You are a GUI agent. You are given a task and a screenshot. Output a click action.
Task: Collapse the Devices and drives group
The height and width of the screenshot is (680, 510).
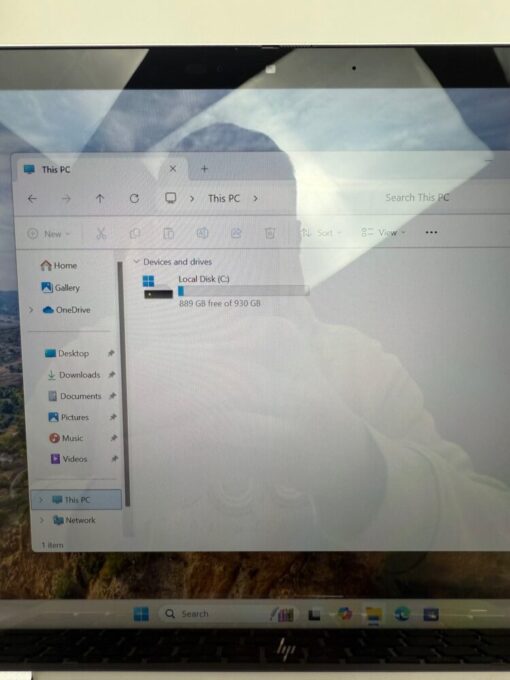pos(136,262)
